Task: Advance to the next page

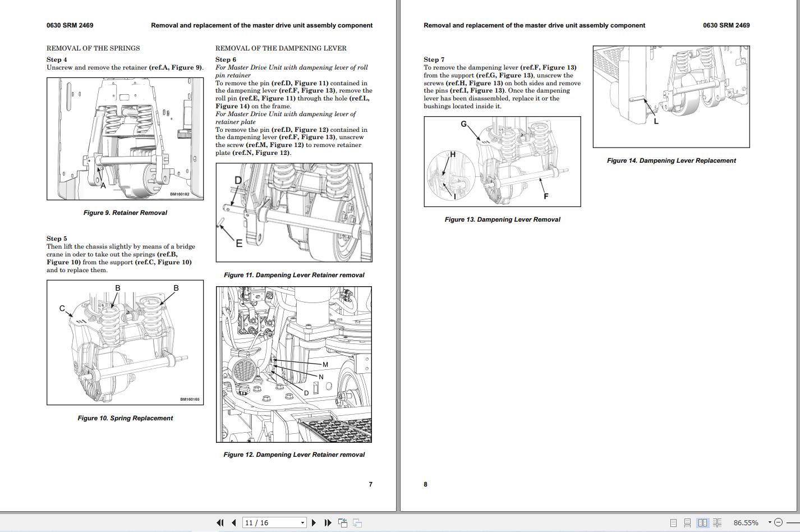Action: 314,522
